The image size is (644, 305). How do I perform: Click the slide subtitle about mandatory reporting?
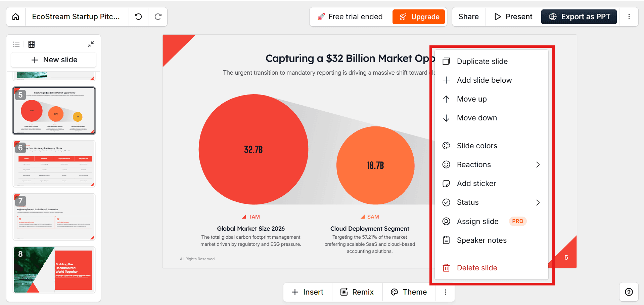point(329,73)
